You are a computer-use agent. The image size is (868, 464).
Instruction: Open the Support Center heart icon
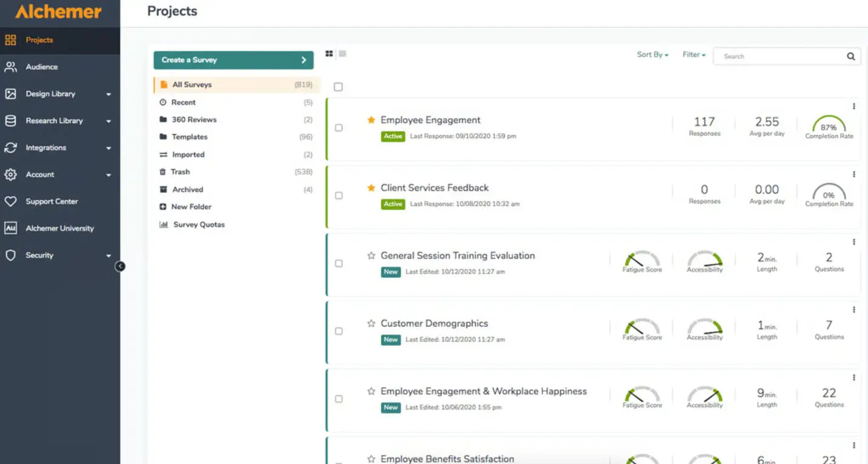(10, 201)
